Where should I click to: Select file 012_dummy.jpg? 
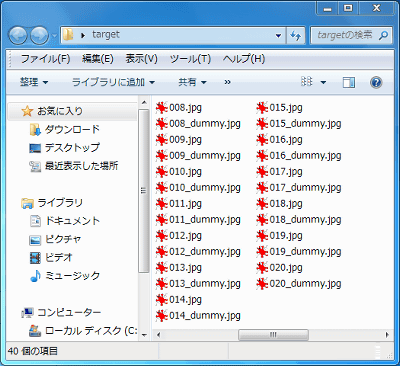tap(198, 252)
